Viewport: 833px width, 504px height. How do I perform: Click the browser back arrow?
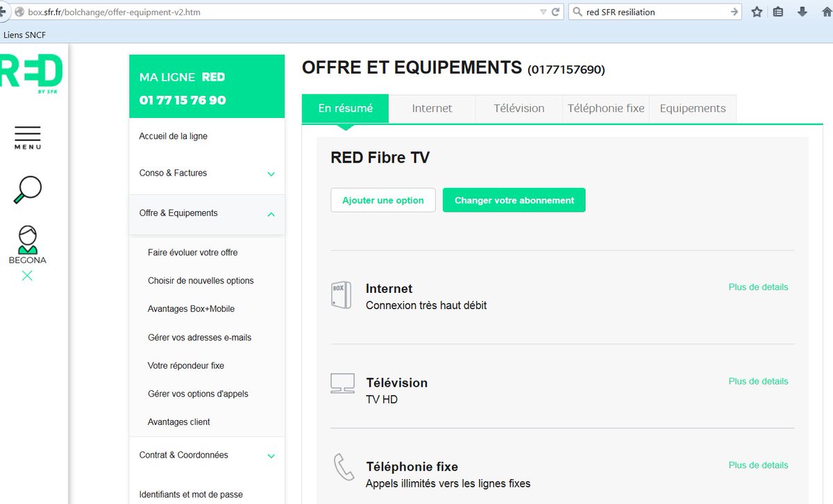pyautogui.click(x=3, y=12)
